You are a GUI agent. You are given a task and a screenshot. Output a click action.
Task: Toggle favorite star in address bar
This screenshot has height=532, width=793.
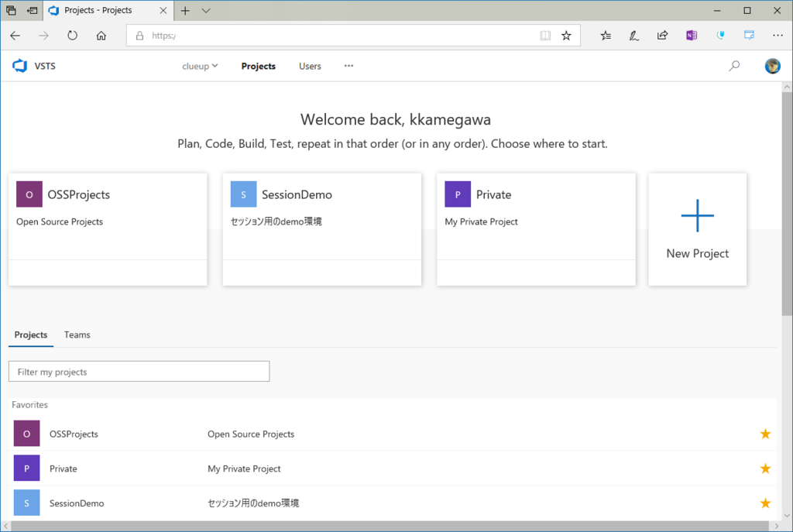(x=566, y=36)
